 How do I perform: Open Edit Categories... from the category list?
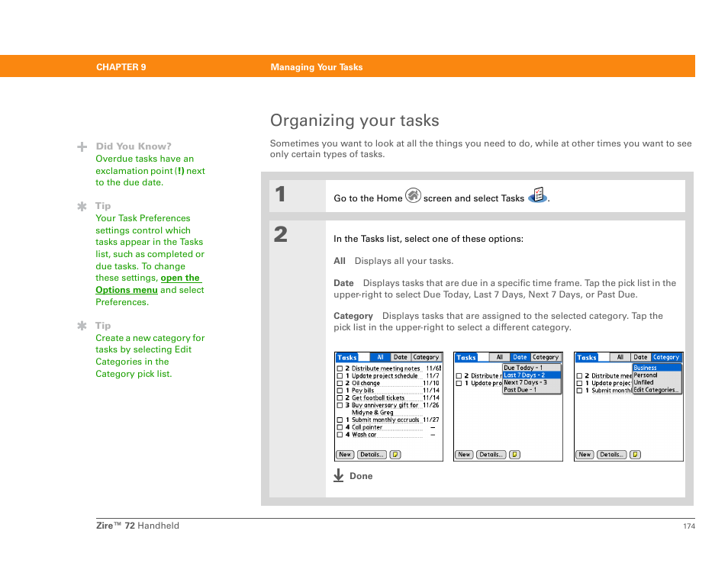pyautogui.click(x=657, y=390)
